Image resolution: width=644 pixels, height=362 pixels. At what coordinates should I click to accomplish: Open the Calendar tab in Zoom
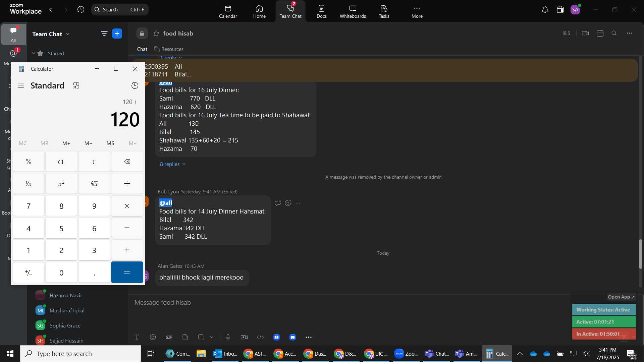228,11
